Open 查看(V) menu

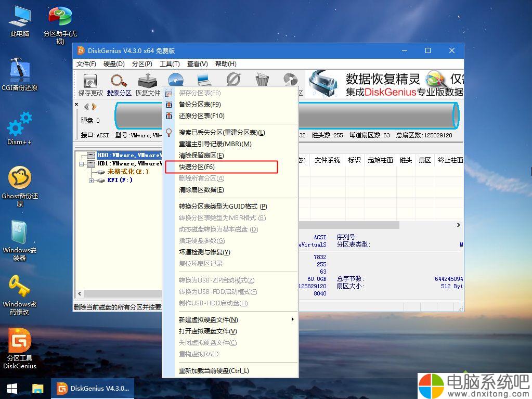pyautogui.click(x=198, y=64)
